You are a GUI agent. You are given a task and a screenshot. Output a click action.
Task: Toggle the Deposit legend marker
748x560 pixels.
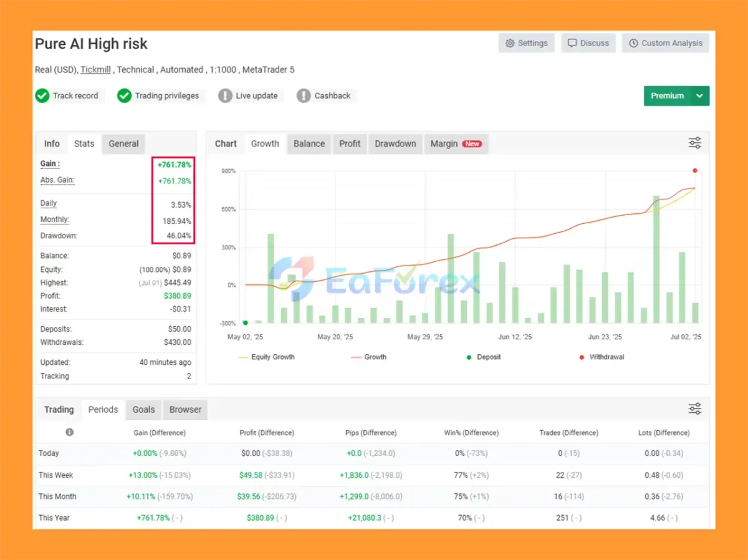click(x=483, y=357)
